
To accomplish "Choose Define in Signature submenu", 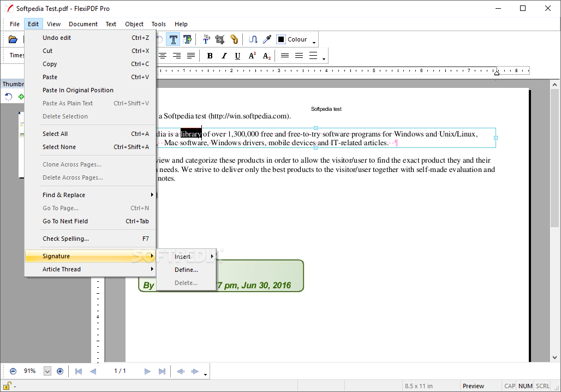I will pyautogui.click(x=187, y=270).
